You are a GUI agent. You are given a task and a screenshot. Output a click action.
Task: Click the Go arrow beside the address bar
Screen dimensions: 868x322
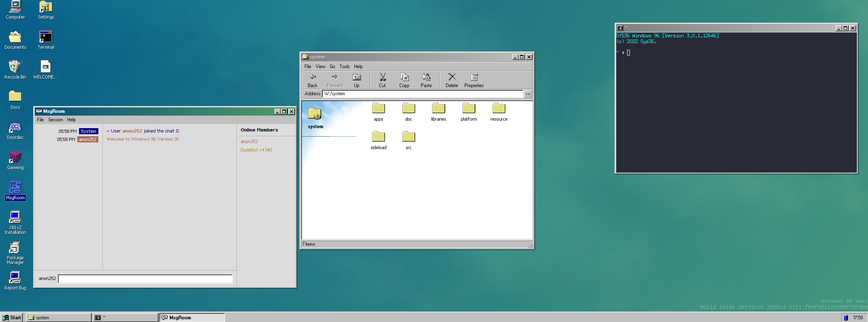point(528,94)
